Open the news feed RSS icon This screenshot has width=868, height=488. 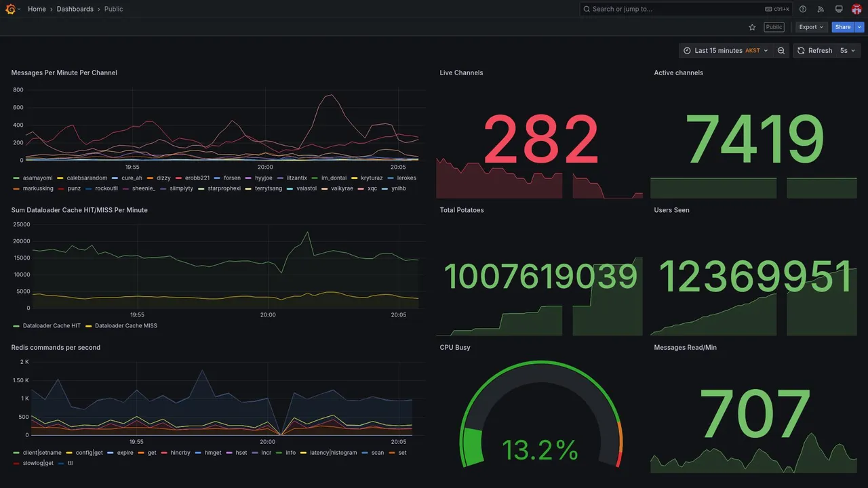coord(821,9)
